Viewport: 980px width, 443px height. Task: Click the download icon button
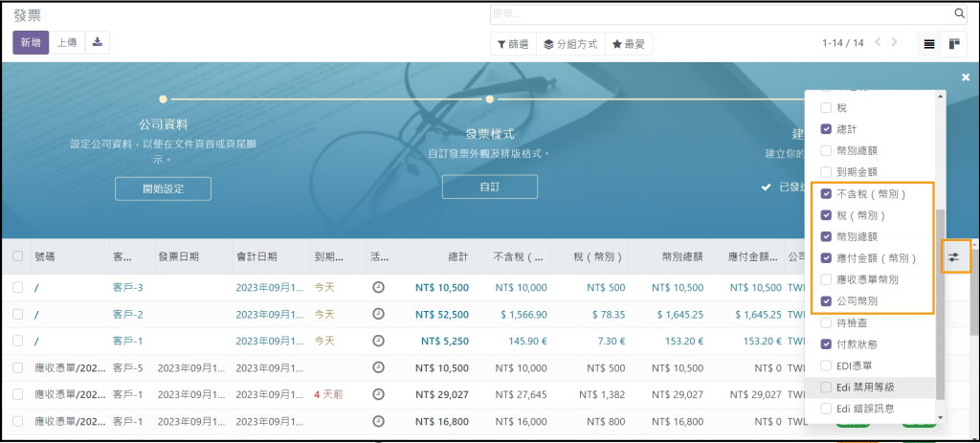(98, 42)
